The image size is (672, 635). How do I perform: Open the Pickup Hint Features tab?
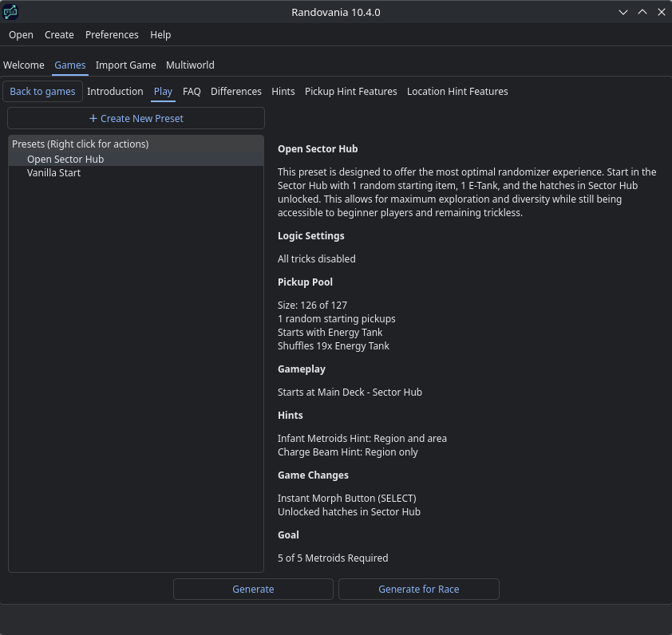coord(350,92)
